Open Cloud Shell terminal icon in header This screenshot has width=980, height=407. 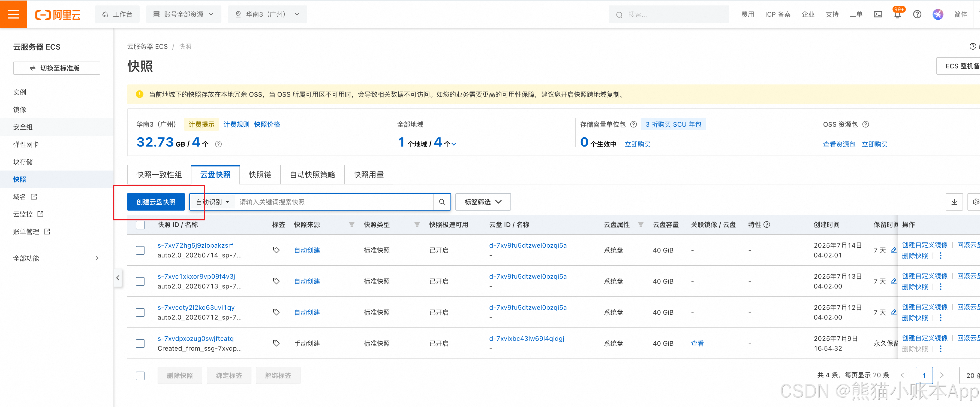pyautogui.click(x=878, y=14)
